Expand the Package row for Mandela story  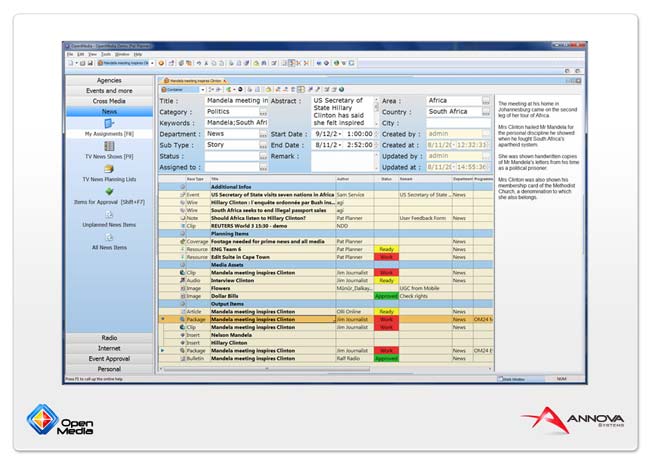(x=163, y=319)
